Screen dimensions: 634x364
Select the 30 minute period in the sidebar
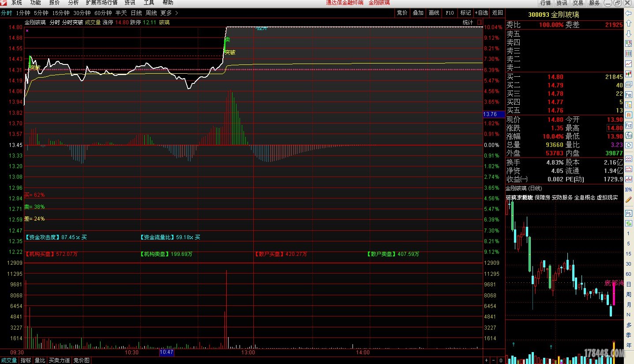click(628, 264)
